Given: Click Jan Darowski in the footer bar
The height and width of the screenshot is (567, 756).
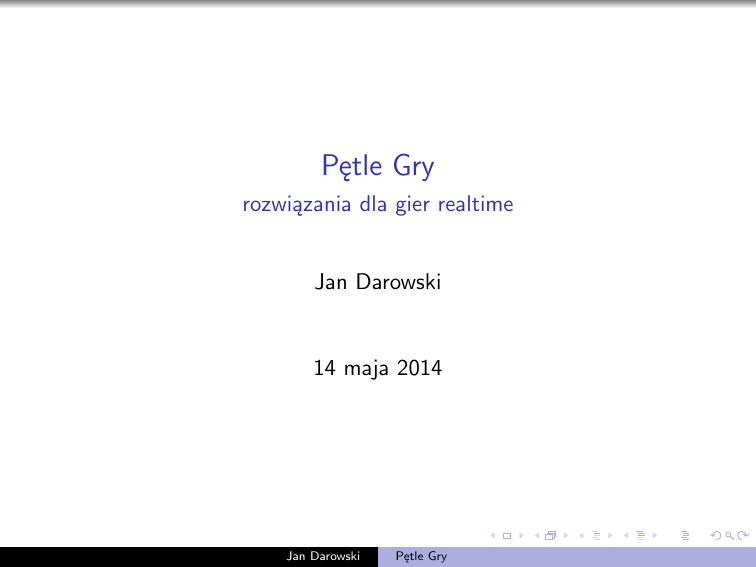Looking at the screenshot, I should 322,556.
